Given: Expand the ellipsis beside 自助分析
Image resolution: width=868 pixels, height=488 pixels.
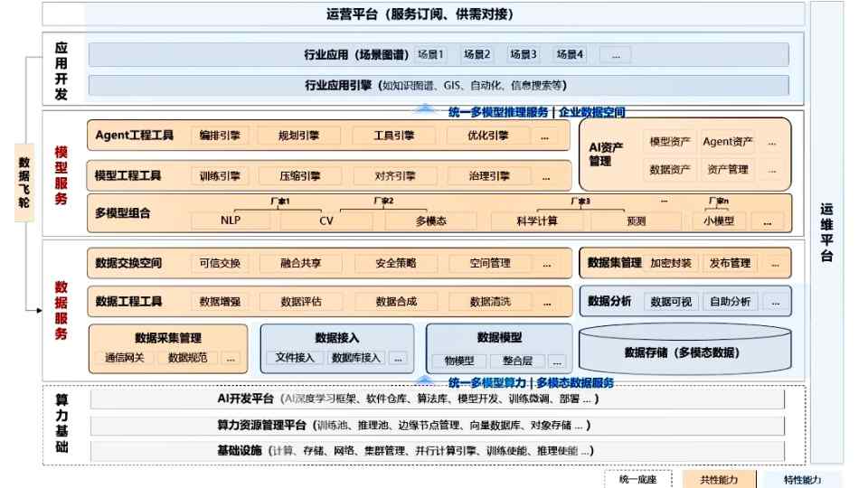Looking at the screenshot, I should 776,302.
